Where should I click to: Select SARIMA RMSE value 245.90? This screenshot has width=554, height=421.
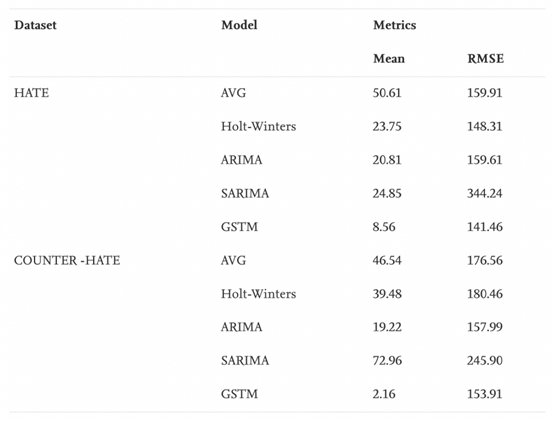click(485, 361)
